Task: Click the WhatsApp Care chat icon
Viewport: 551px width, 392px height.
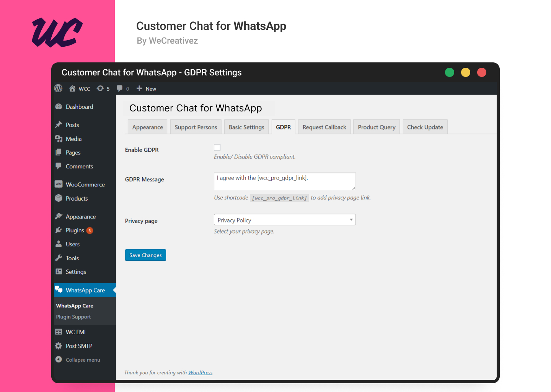Action: (59, 290)
